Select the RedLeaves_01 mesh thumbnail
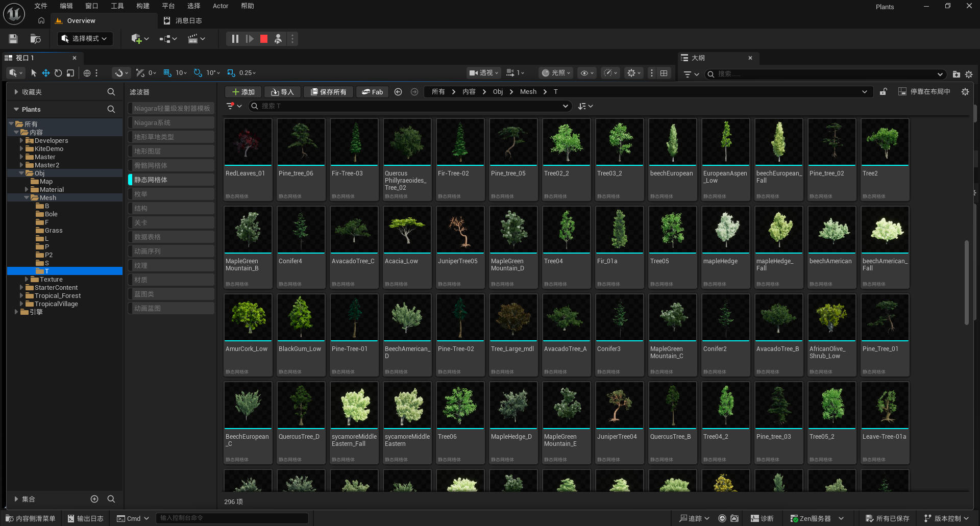This screenshot has height=526, width=980. 248,143
